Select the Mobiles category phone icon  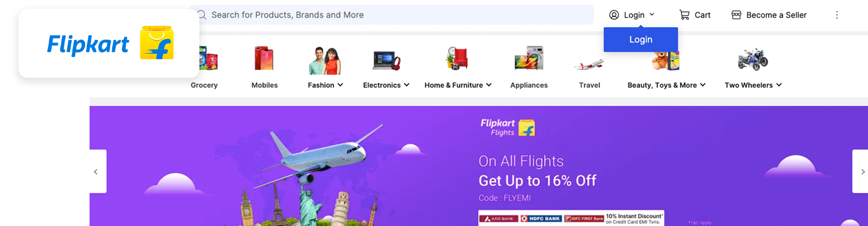(x=264, y=58)
